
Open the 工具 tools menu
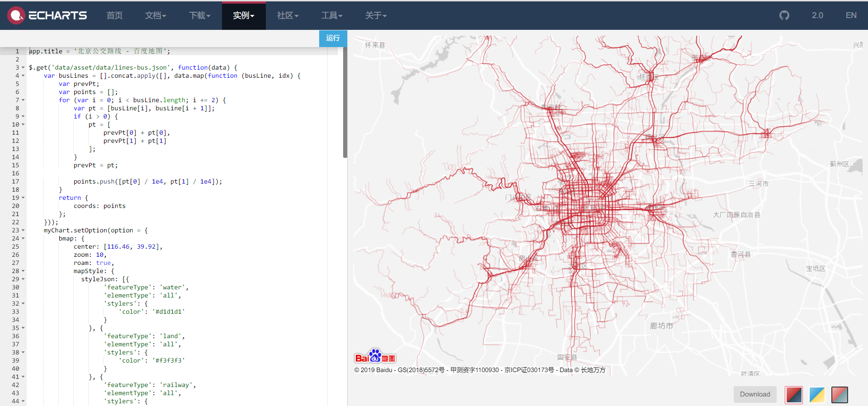point(332,15)
